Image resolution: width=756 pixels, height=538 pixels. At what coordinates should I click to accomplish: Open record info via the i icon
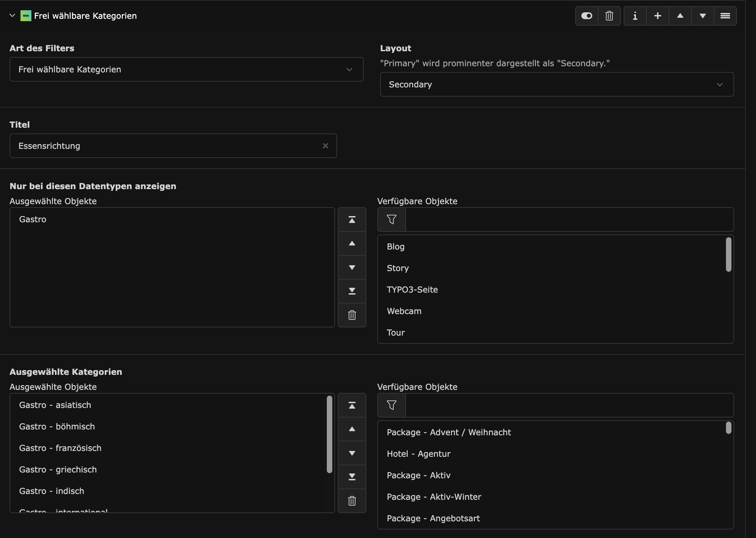click(635, 16)
